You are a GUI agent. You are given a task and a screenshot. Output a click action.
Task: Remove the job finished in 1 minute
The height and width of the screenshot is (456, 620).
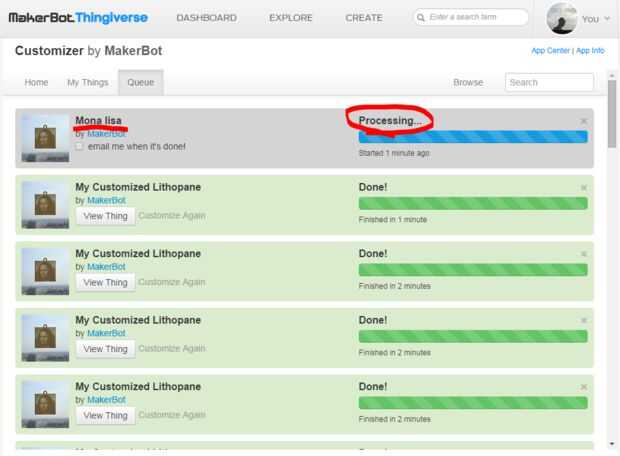tap(584, 187)
